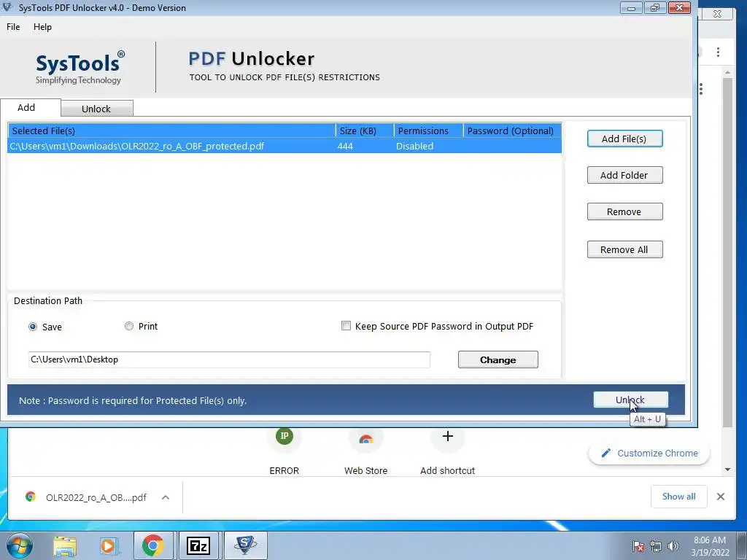Viewport: 747px width, 560px height.
Task: Click the Remove button
Action: [x=624, y=212]
